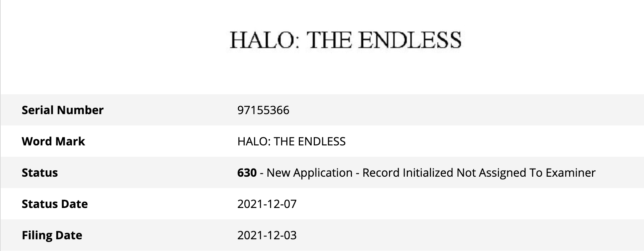
Task: Click the New Application status text
Action: tap(310, 173)
